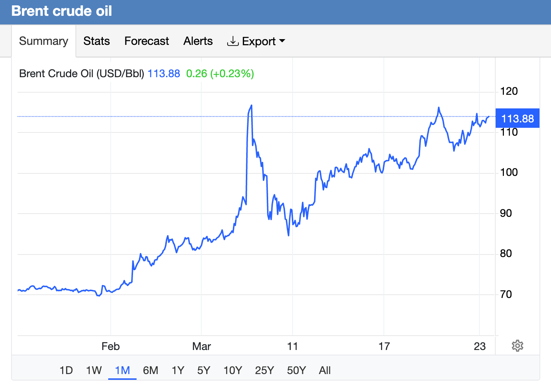Select the 50Y range option

(x=296, y=370)
